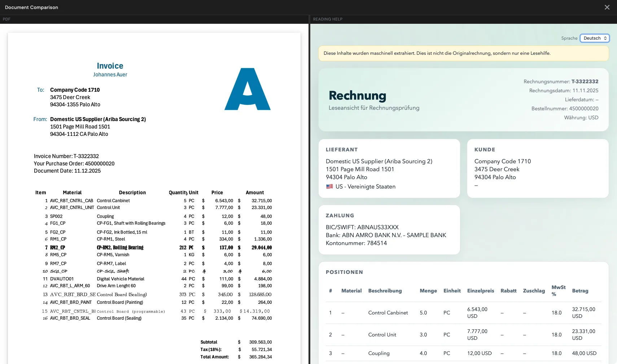The width and height of the screenshot is (617, 364).
Task: Select the PDF panel header
Action: (6, 19)
